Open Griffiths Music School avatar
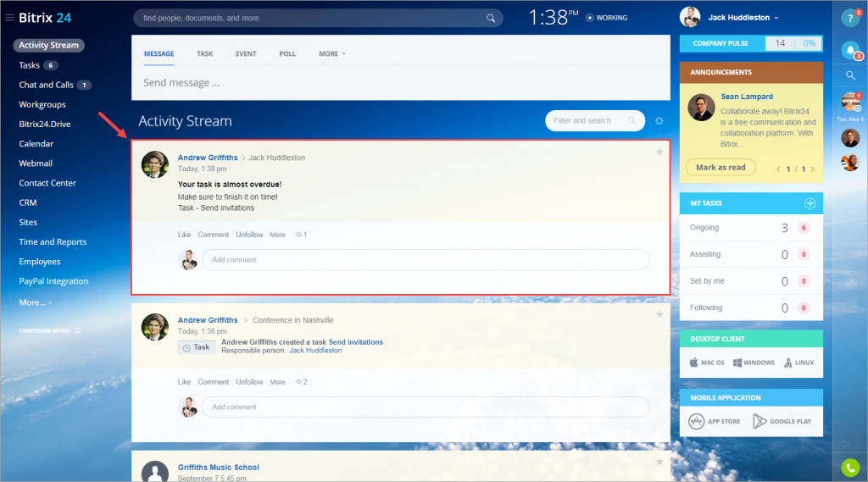This screenshot has width=868, height=482. [155, 471]
